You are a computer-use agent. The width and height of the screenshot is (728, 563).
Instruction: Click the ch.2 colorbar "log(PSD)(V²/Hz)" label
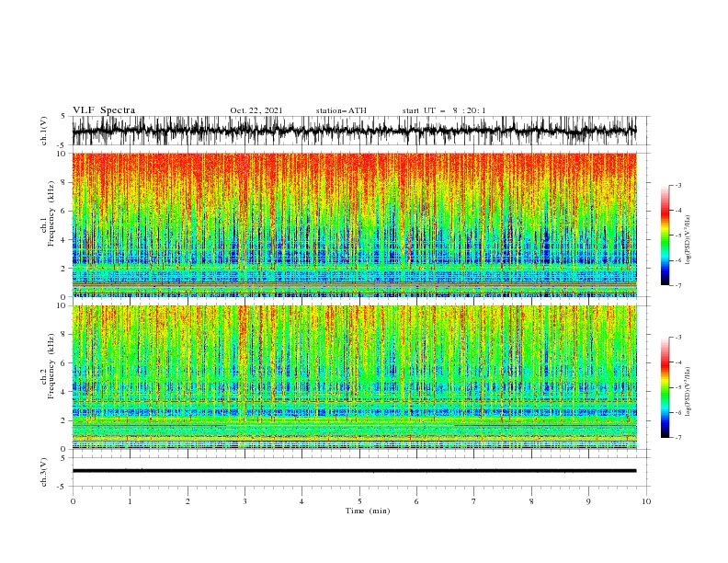(688, 392)
